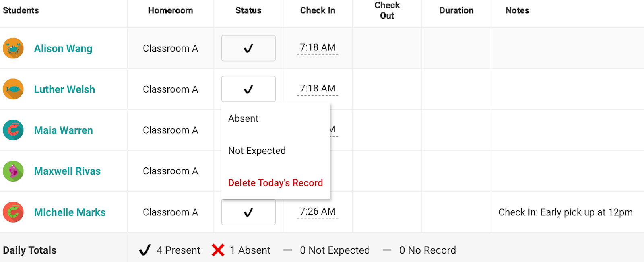This screenshot has width=644, height=262.
Task: Open Alison Wang's status checkmark dropdown
Action: click(x=248, y=48)
